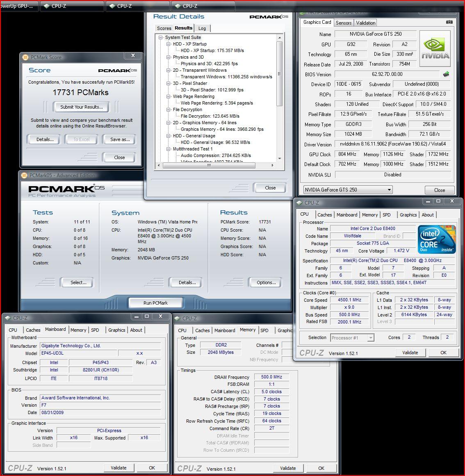
Task: Select first CPU-Z item on top taskbar
Action: click(72, 6)
